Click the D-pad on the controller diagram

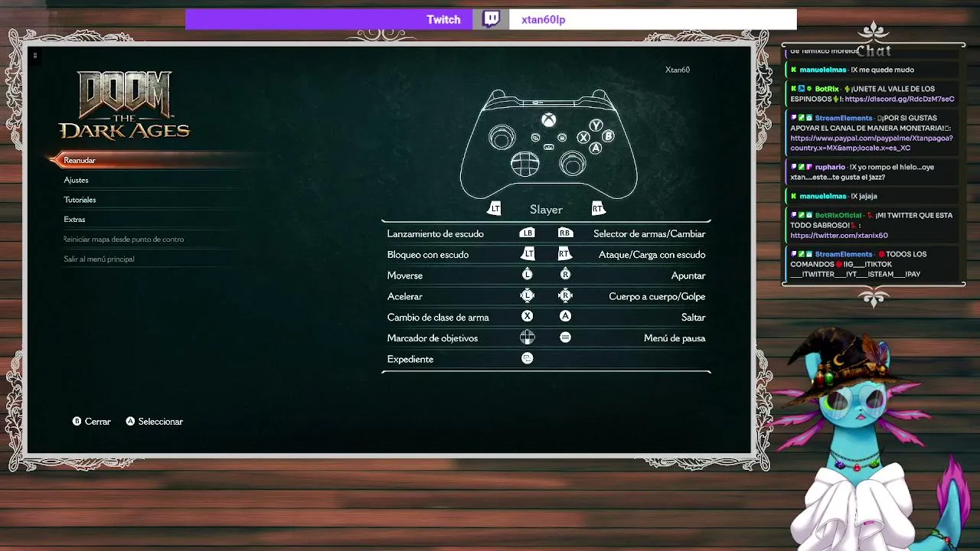click(524, 163)
